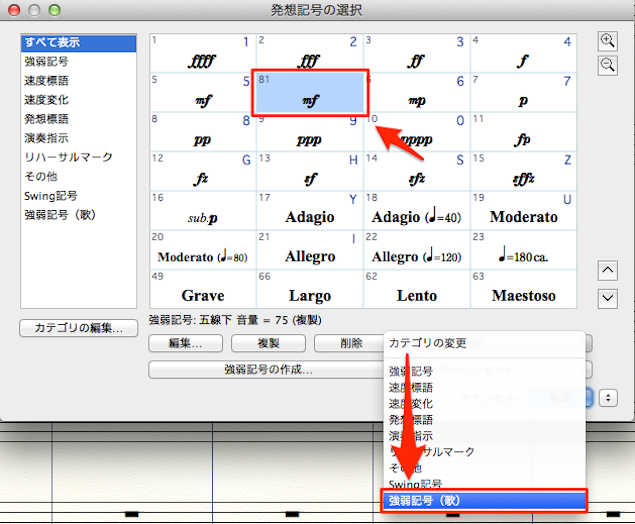635x524 pixels.
Task: Click the zoom out magnifier icon
Action: click(607, 66)
